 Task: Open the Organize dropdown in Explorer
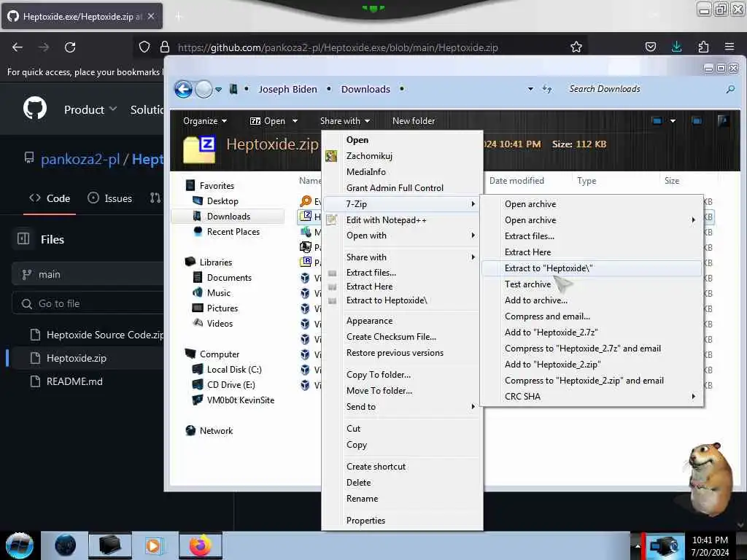205,121
